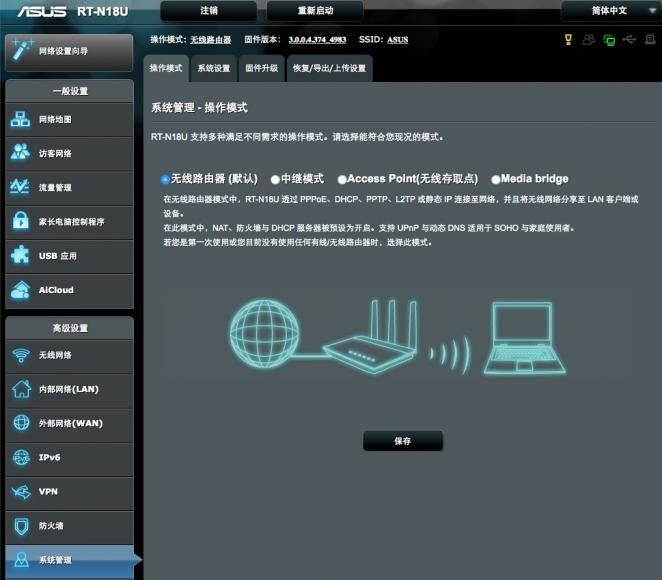This screenshot has height=580, width=662.
Task: Open the 外部网络(WAN) menu item
Action: pos(70,423)
